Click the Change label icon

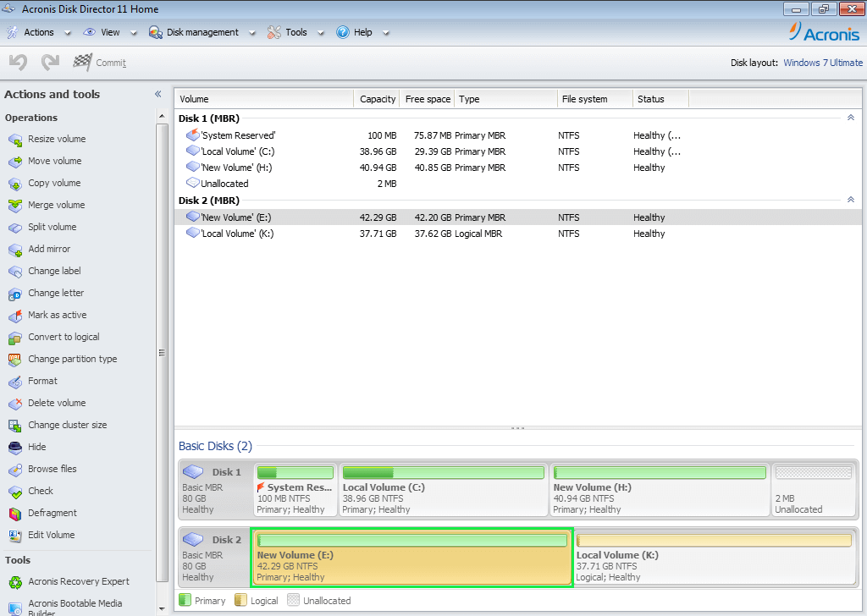tap(15, 272)
